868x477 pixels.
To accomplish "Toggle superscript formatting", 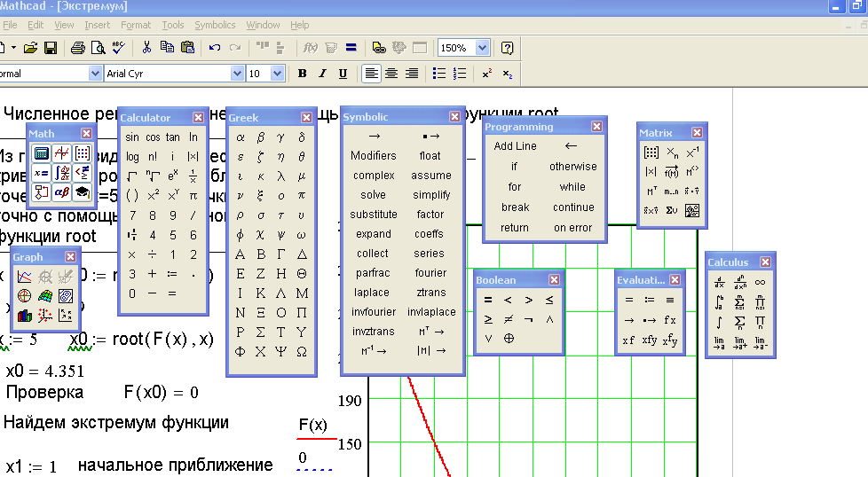I will 487,74.
